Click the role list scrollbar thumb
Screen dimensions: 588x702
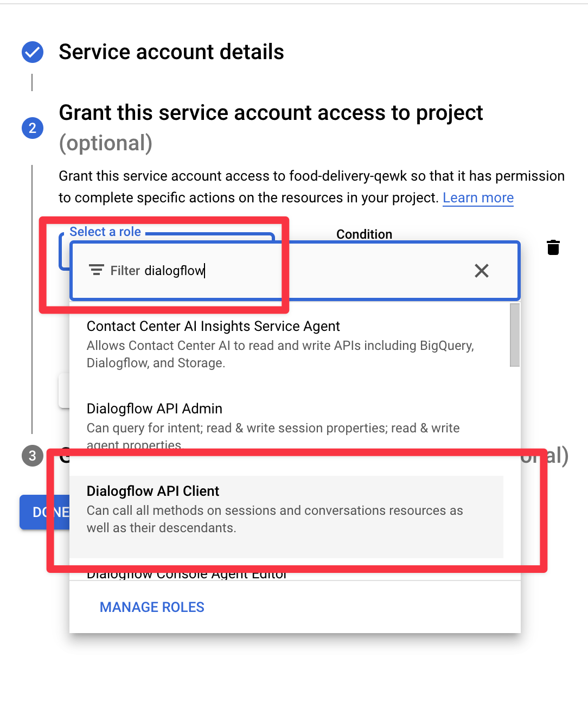pyautogui.click(x=515, y=335)
